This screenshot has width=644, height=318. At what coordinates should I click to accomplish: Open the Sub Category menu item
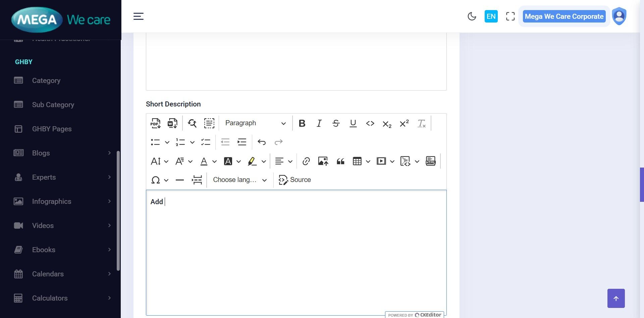click(x=53, y=105)
